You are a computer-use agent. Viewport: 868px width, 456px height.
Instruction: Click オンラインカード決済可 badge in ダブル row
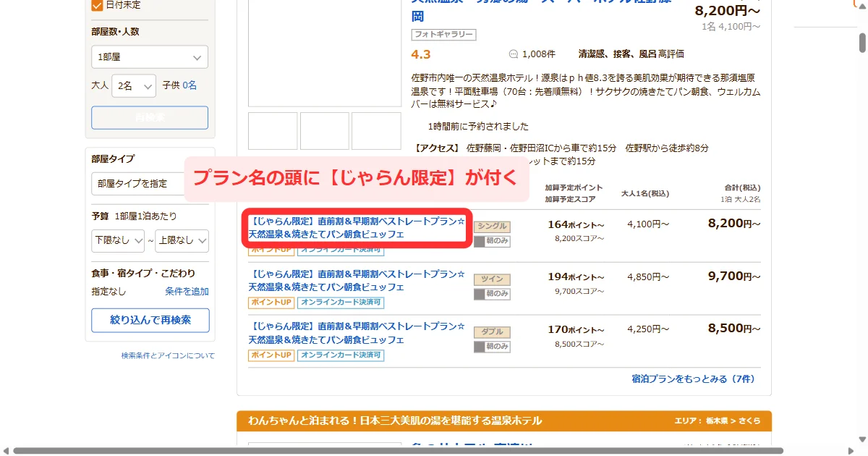[341, 355]
